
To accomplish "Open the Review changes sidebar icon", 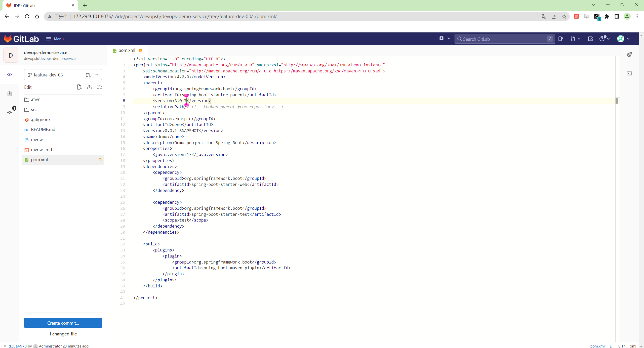I will [x=10, y=94].
